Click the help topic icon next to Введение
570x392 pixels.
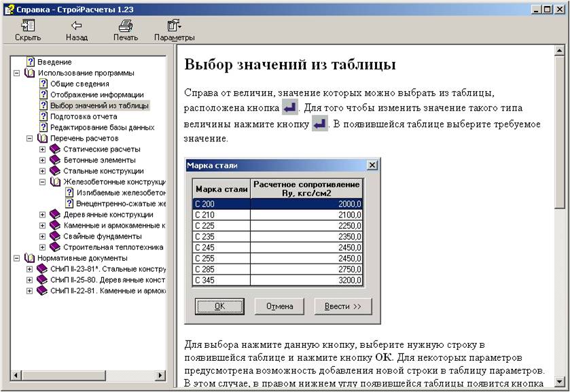coord(31,62)
